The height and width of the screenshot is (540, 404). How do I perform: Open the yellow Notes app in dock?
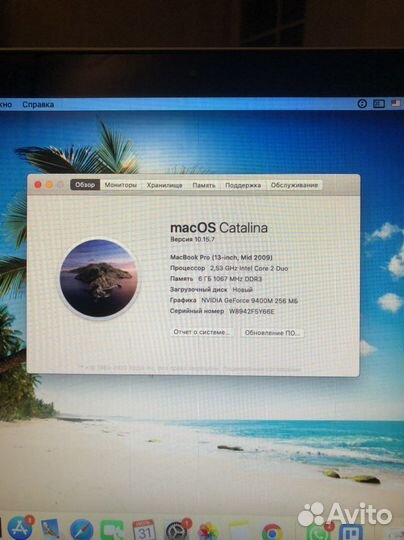coord(240,531)
